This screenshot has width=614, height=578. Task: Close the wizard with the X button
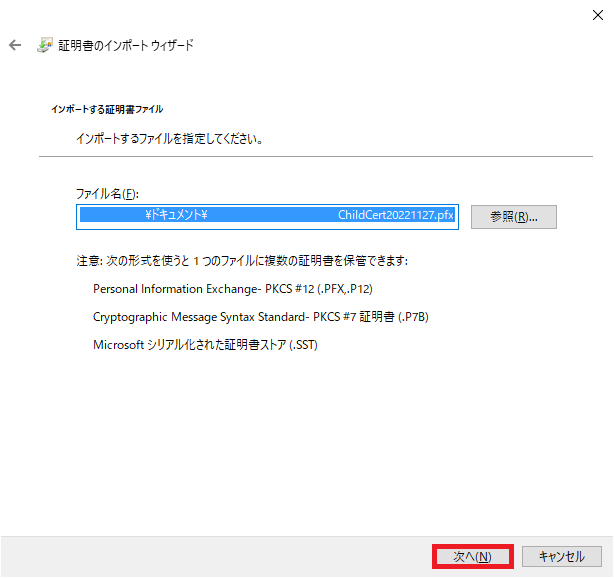coord(598,15)
